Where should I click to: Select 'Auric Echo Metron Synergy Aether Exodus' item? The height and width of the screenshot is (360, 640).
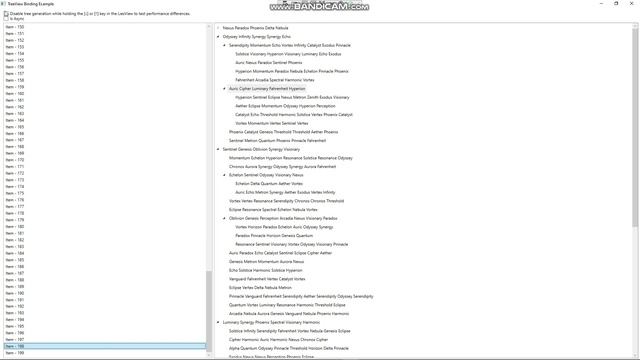285,192
